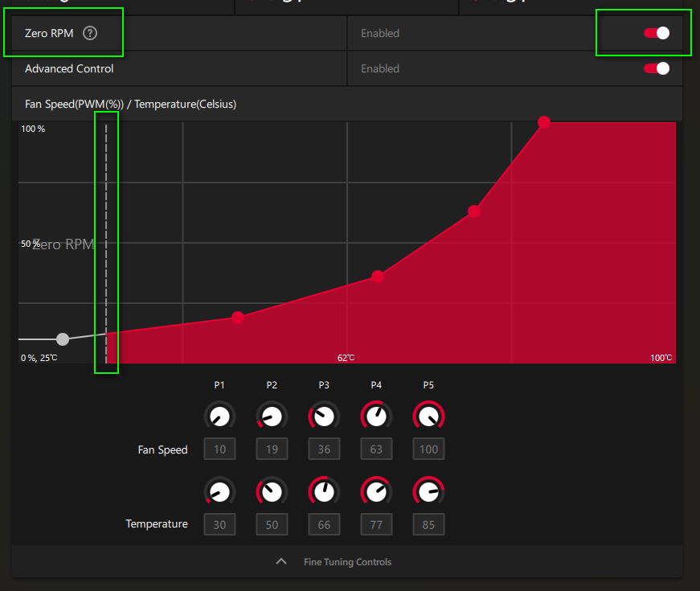
Task: Click the '100 %' axis label
Action: click(x=33, y=129)
